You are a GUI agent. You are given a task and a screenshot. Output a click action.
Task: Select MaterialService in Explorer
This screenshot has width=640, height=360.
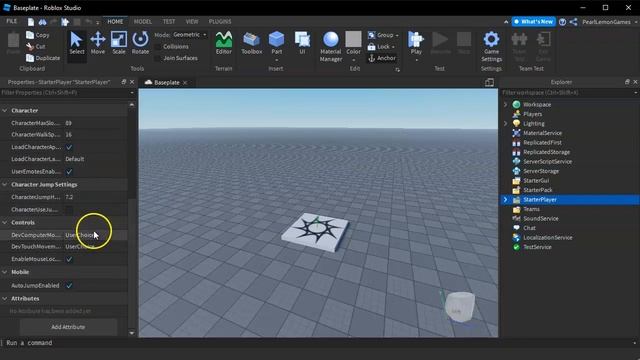tap(542, 133)
